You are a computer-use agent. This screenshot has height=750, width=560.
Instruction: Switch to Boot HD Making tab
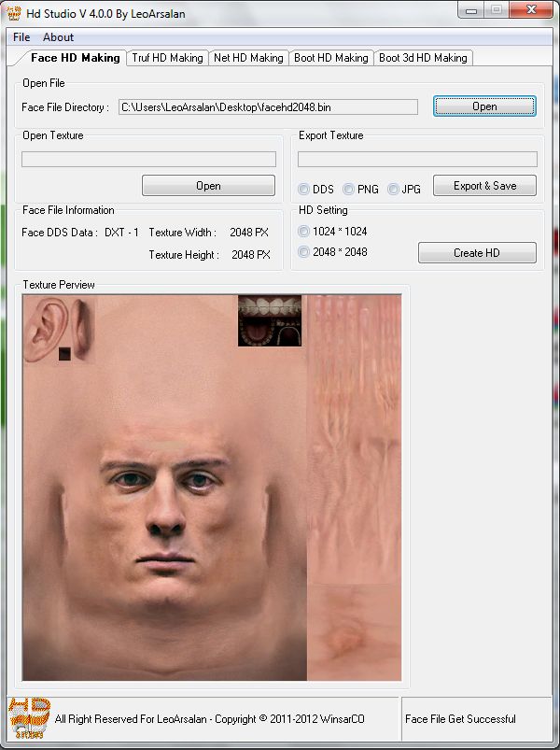330,58
